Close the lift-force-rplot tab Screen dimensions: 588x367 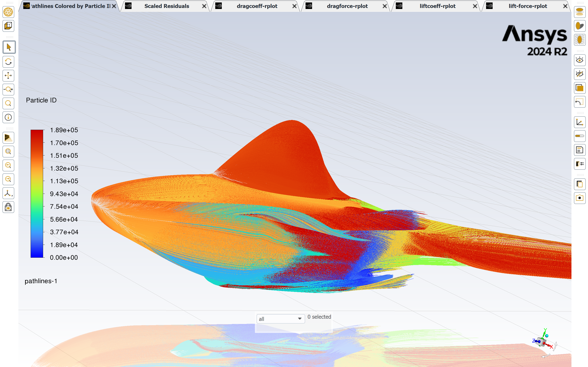(x=565, y=6)
